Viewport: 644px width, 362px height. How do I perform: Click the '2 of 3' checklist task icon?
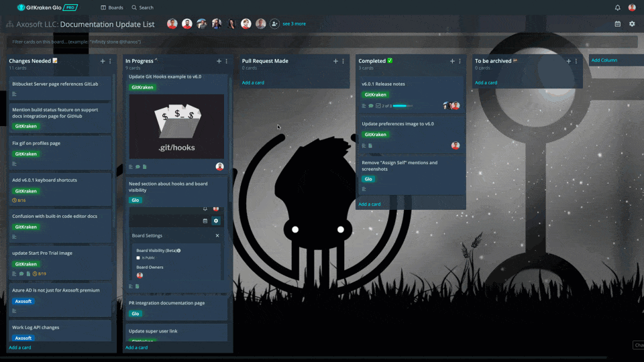(378, 106)
